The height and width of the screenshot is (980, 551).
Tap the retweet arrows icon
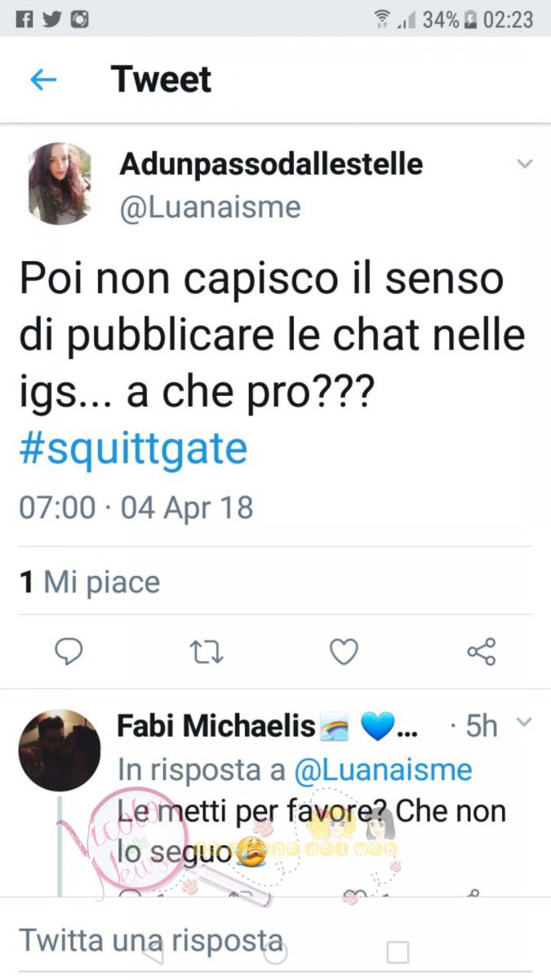[x=207, y=652]
